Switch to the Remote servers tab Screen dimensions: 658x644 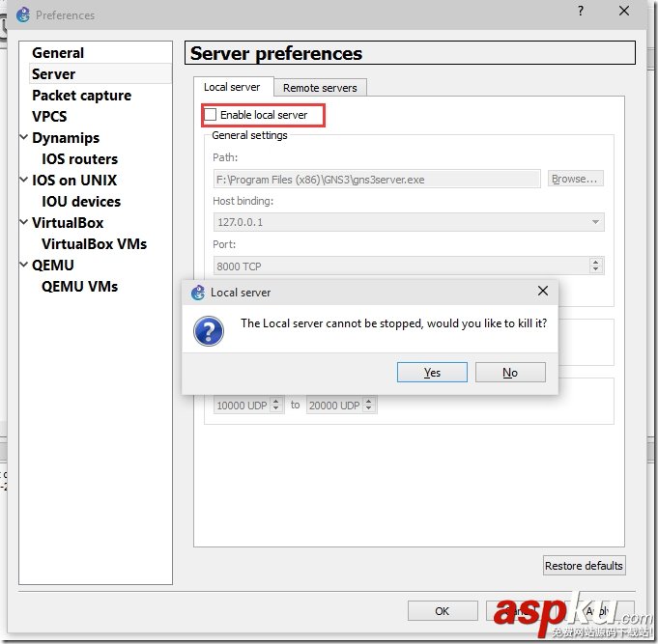tap(320, 88)
